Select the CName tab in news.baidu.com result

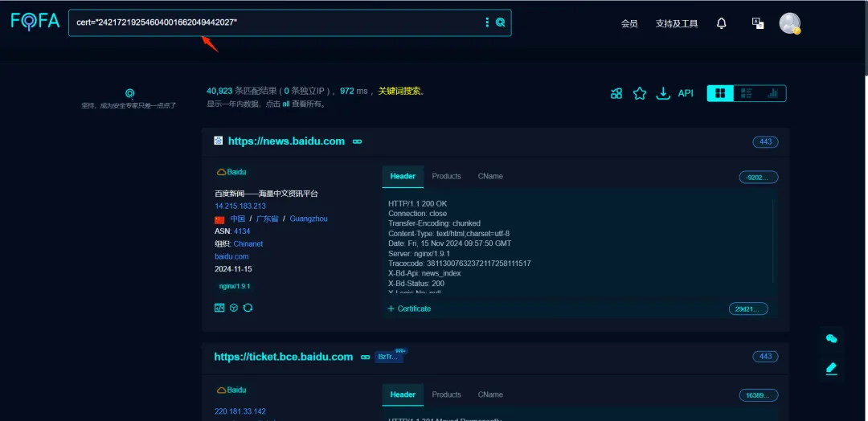click(x=490, y=176)
